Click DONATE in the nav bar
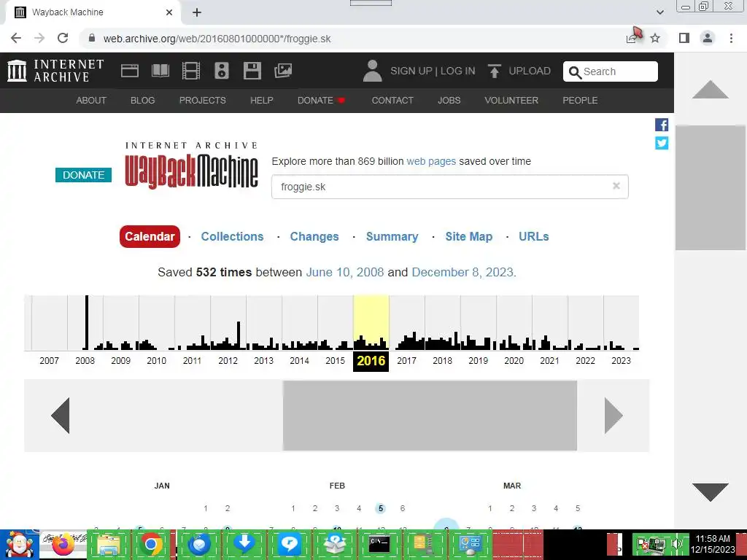This screenshot has height=560, width=747. click(x=321, y=101)
